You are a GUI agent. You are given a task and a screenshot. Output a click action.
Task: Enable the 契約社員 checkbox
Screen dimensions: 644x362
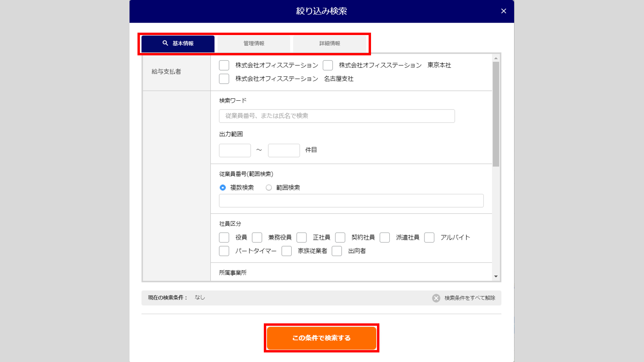(340, 238)
